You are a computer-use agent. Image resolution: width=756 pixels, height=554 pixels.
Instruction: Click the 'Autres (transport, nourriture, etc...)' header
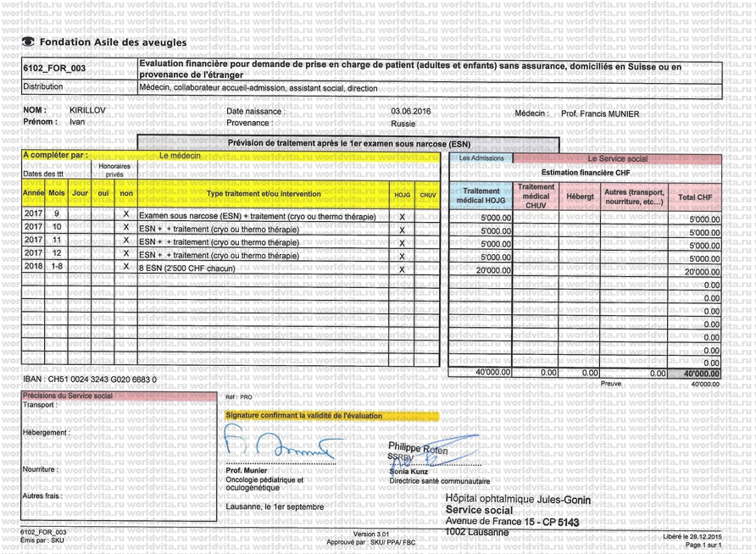coord(635,197)
